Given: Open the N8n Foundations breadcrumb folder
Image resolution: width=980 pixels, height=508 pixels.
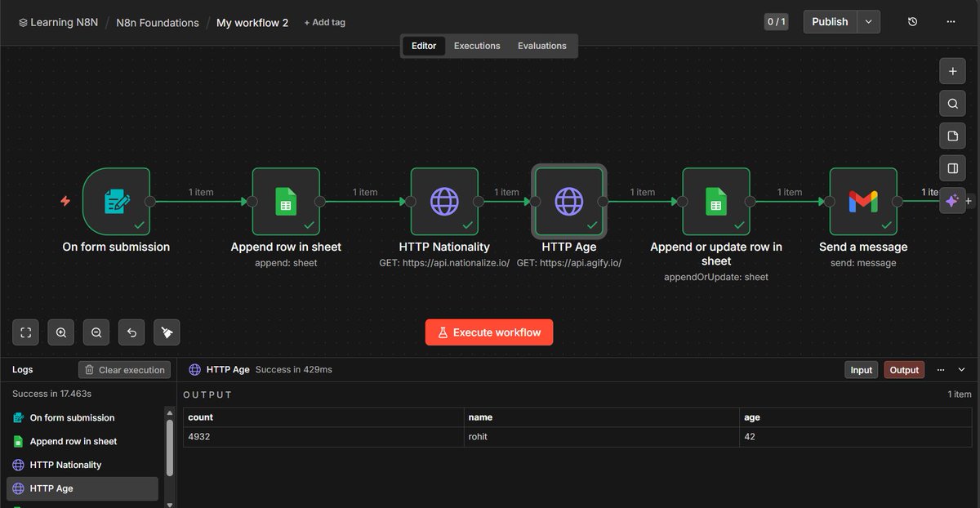Looking at the screenshot, I should pyautogui.click(x=158, y=23).
